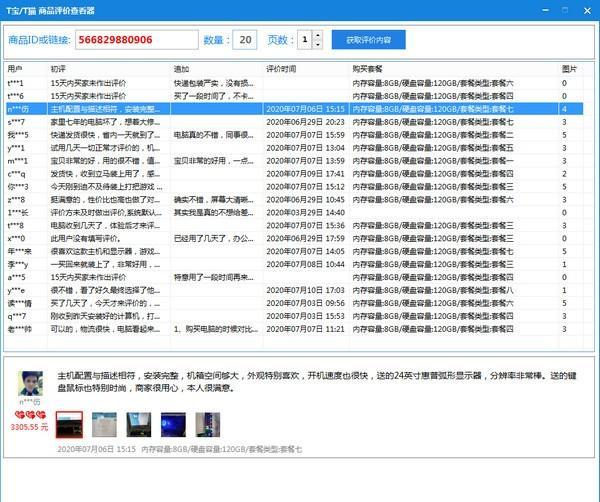Select the row of user y***1
Image resolution: width=600 pixels, height=502 pixels.
[x=294, y=148]
